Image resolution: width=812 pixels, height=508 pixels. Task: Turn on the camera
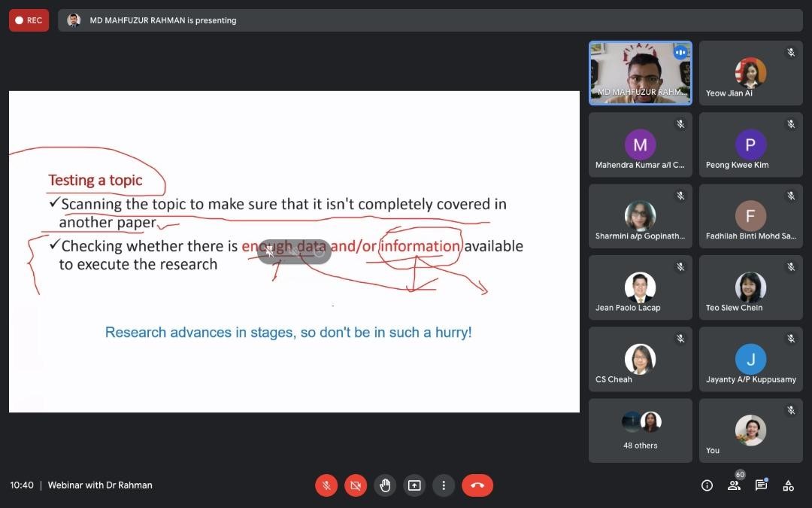[356, 485]
